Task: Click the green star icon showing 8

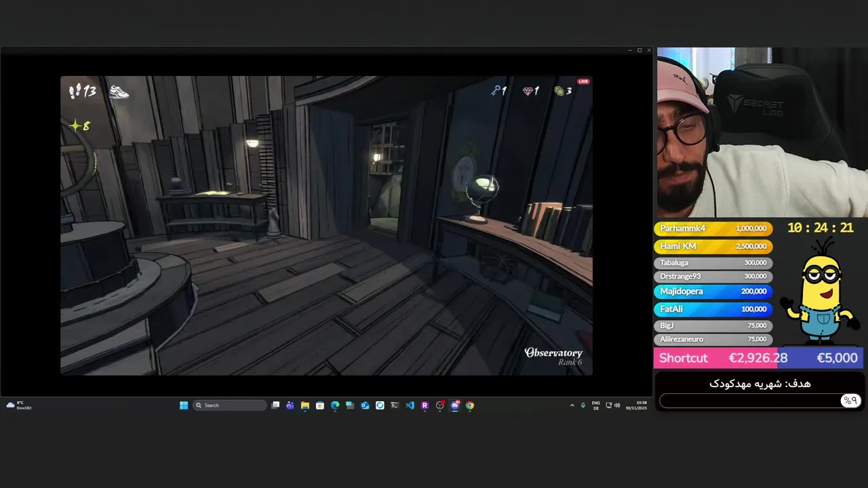Action: click(x=75, y=125)
